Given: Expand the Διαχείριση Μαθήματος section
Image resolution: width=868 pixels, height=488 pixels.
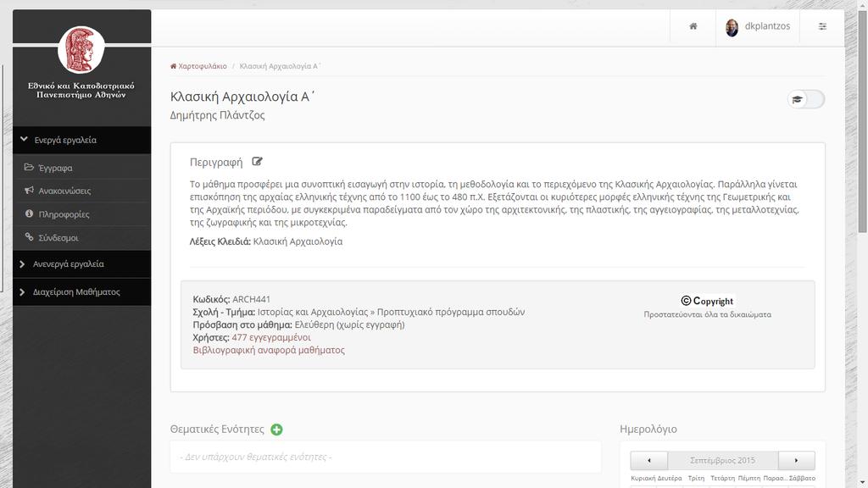Looking at the screenshot, I should (x=82, y=291).
